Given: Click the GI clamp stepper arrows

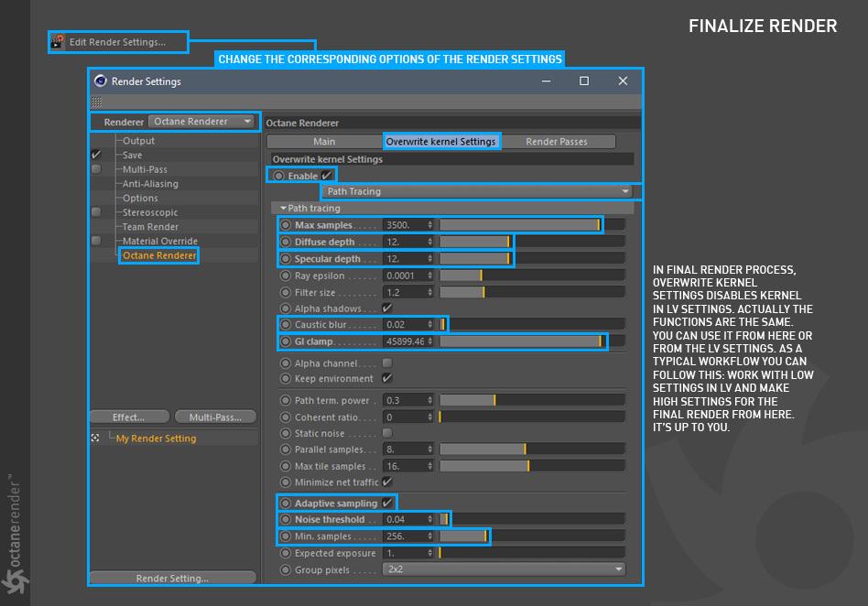Looking at the screenshot, I should click(429, 341).
